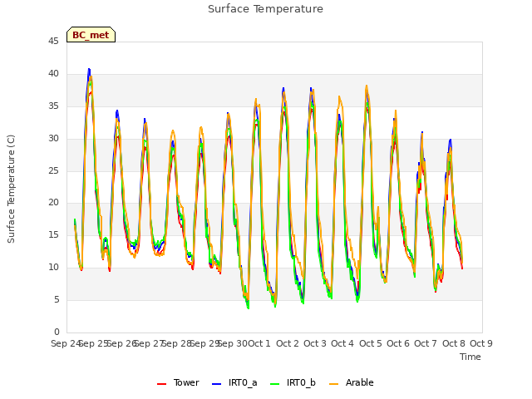The height and width of the screenshot is (399, 532).
Task: Click the 45 y-axis tick label
Action: pyautogui.click(x=53, y=42)
